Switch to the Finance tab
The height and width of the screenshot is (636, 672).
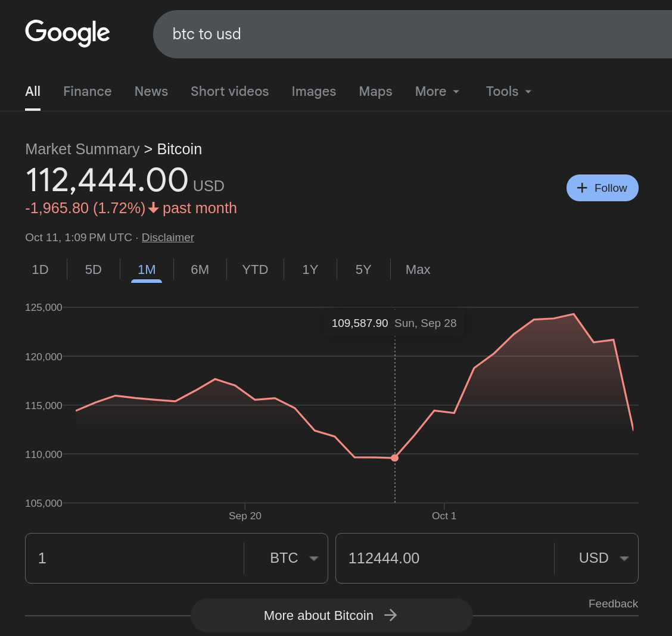pyautogui.click(x=88, y=91)
